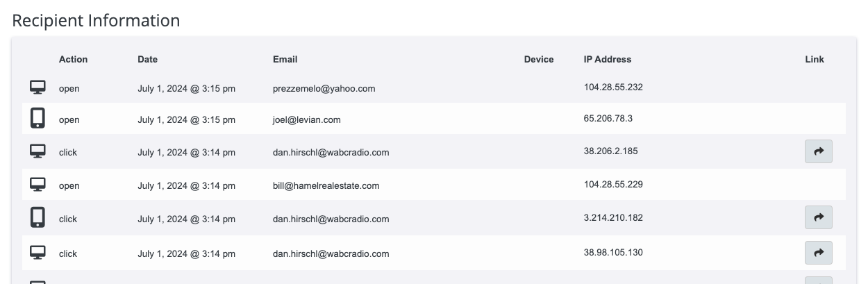Click the Device column header

539,59
